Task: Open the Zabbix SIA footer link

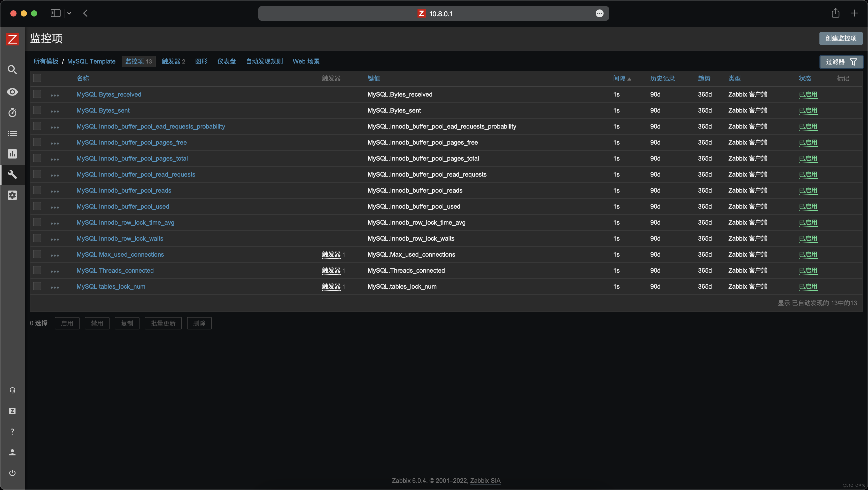Action: coord(485,480)
